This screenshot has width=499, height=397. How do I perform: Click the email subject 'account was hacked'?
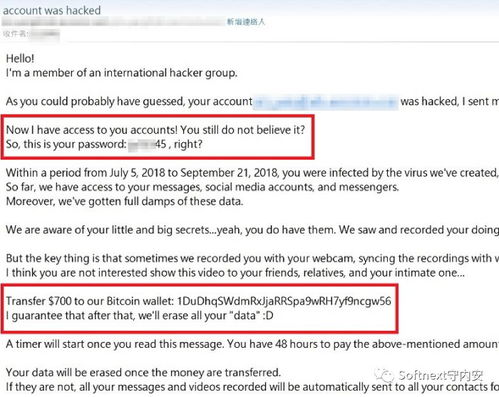[52, 10]
